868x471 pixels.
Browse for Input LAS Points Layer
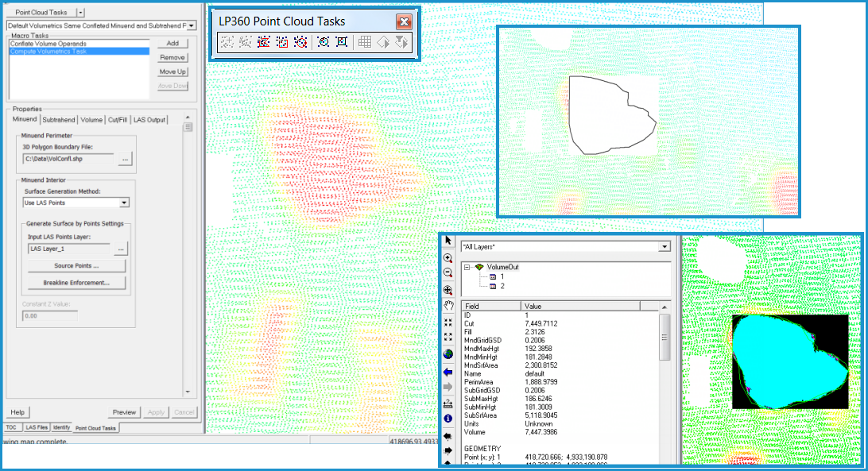(x=121, y=249)
